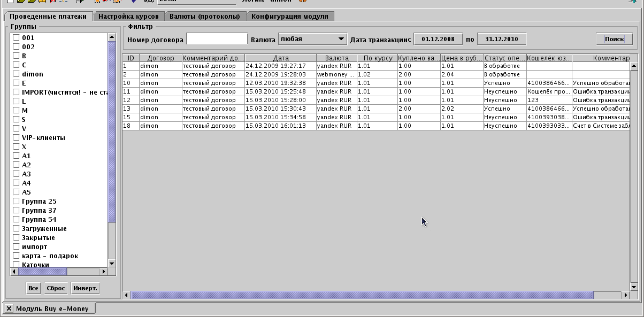
Task: Check the 001 group checkbox
Action: click(16, 37)
